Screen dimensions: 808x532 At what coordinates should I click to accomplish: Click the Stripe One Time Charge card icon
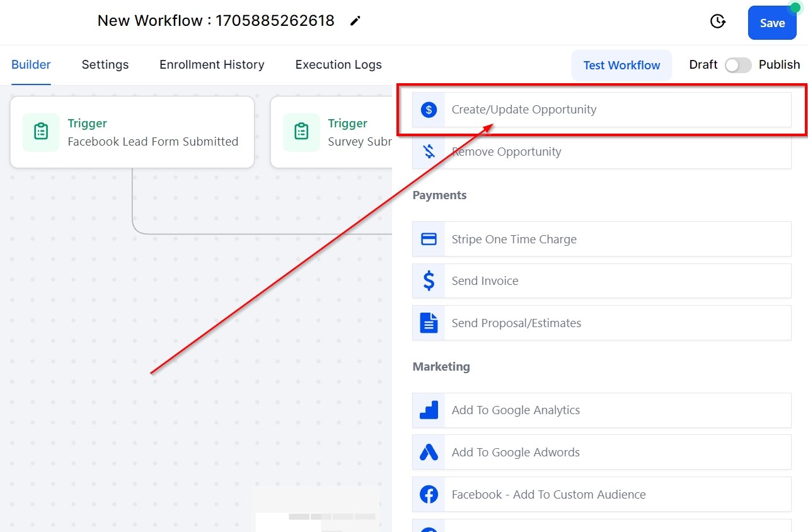coord(429,240)
